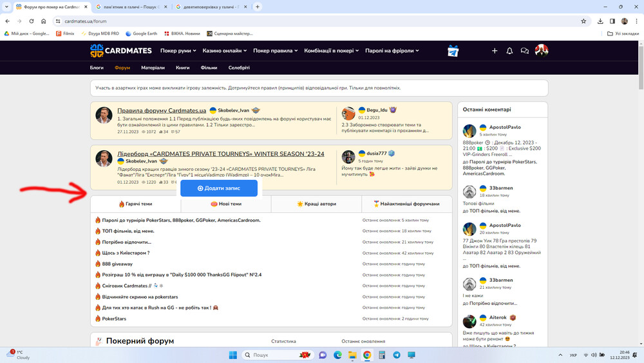Switch to the девятиповерхівка у галичі tab
The width and height of the screenshot is (644, 363).
pos(211,6)
